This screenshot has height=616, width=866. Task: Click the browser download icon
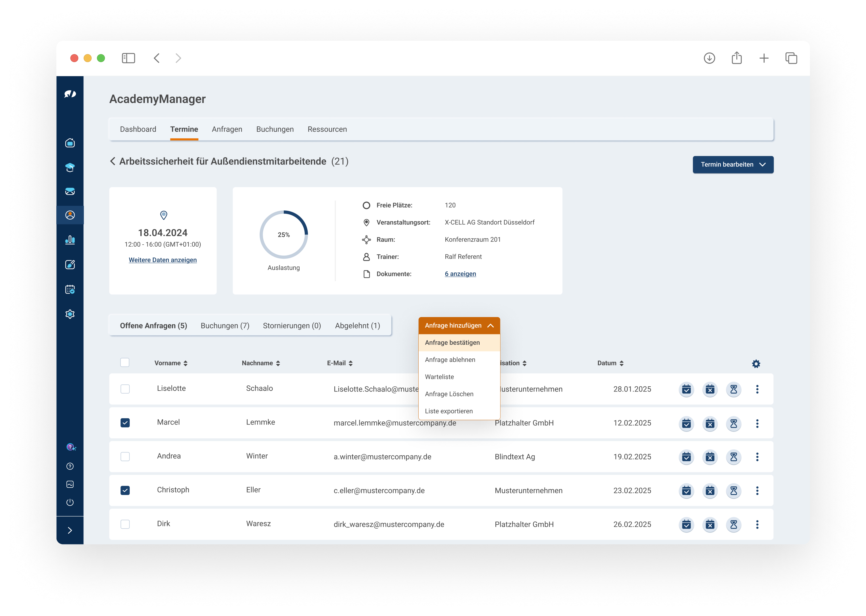click(x=709, y=58)
